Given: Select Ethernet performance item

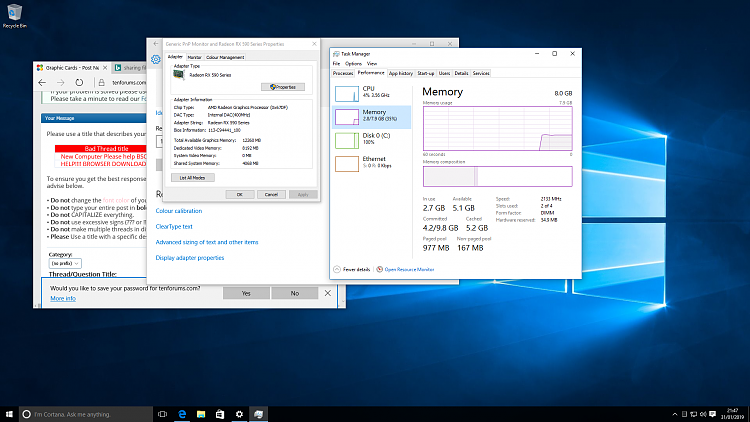Looking at the screenshot, I should pos(372,164).
